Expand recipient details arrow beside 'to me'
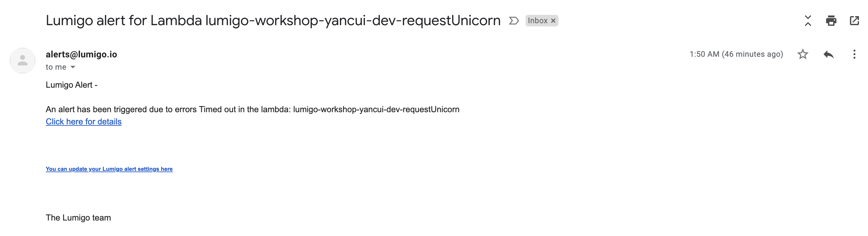The image size is (868, 236). tap(73, 67)
